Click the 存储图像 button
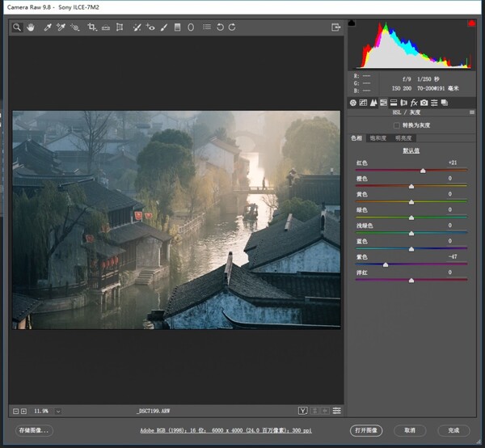The width and height of the screenshot is (485, 448). click(34, 430)
